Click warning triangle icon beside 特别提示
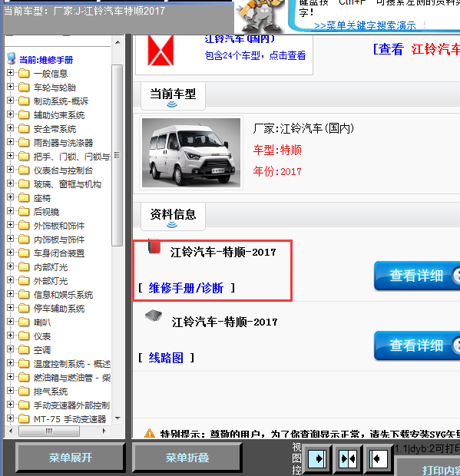 [150, 433]
